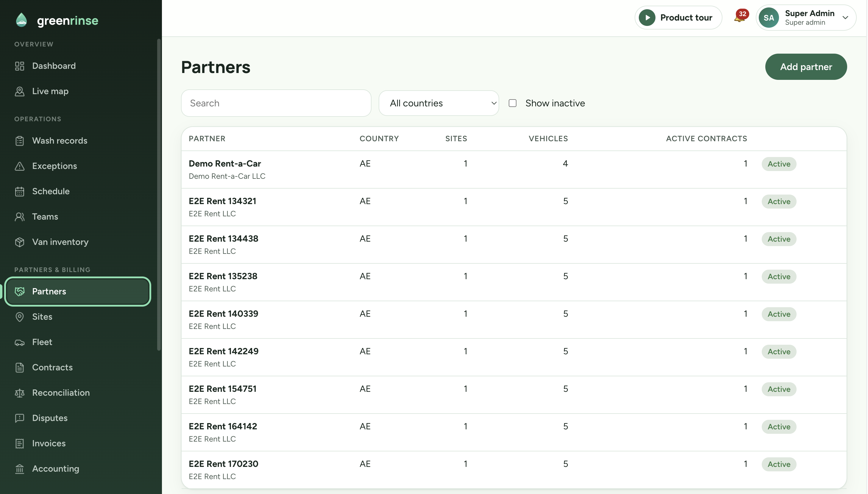This screenshot has height=494, width=868.
Task: Click the greenrinse droplet logo icon
Action: point(21,20)
